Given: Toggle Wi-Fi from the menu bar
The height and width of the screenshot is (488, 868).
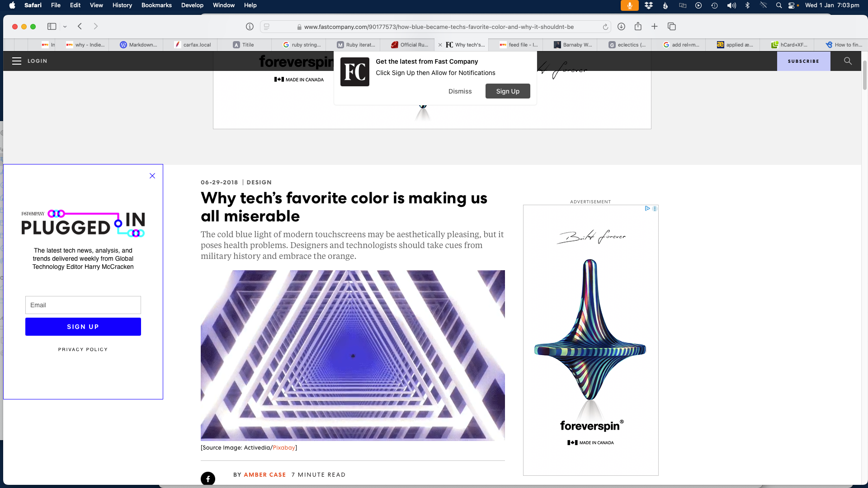Looking at the screenshot, I should click(x=763, y=6).
